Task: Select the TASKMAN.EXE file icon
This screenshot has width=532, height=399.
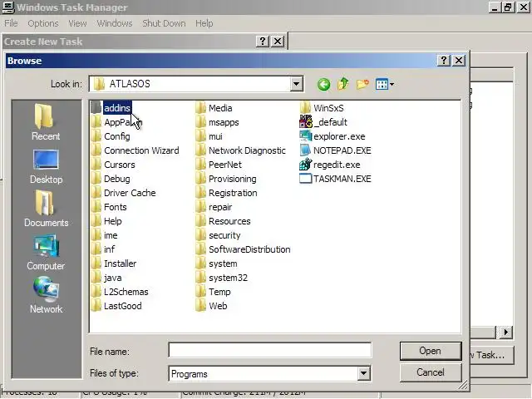Action: pos(305,179)
